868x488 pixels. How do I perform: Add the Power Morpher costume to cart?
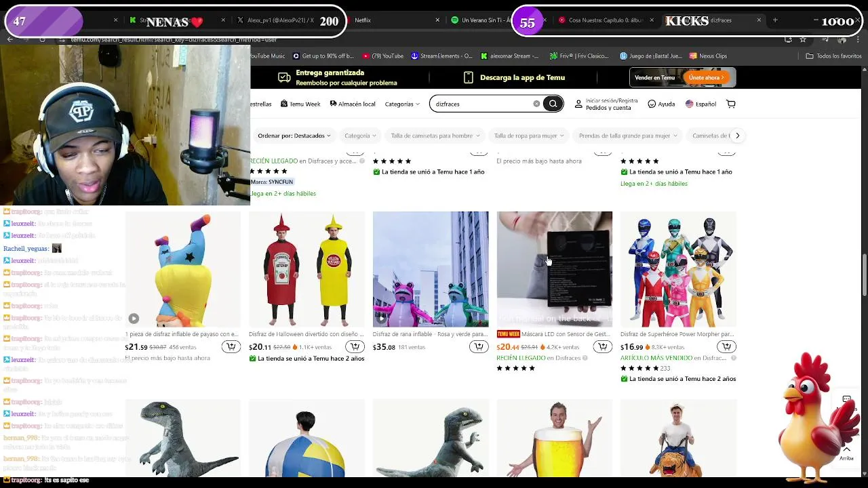pos(726,347)
